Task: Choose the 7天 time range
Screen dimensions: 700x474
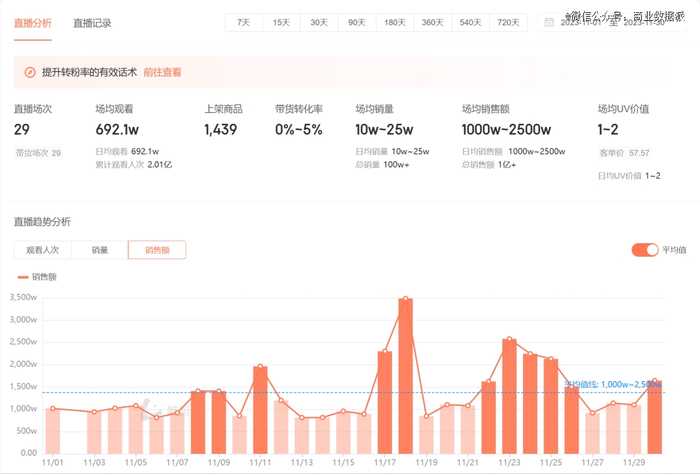Action: click(x=244, y=22)
